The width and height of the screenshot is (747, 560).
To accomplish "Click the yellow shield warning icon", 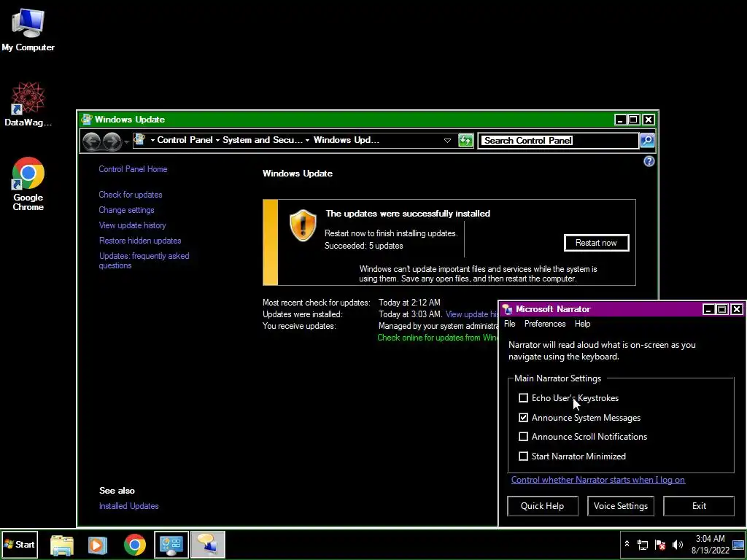I will point(303,225).
